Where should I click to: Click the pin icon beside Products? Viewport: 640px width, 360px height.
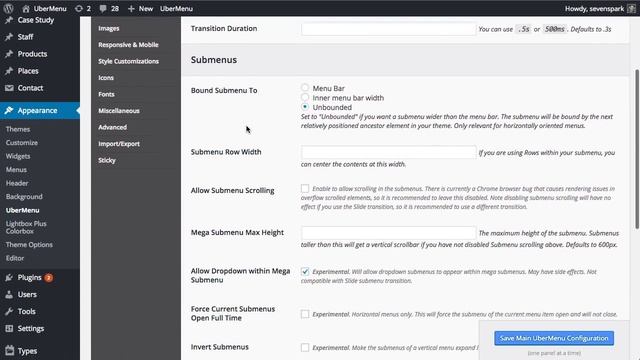(x=9, y=54)
